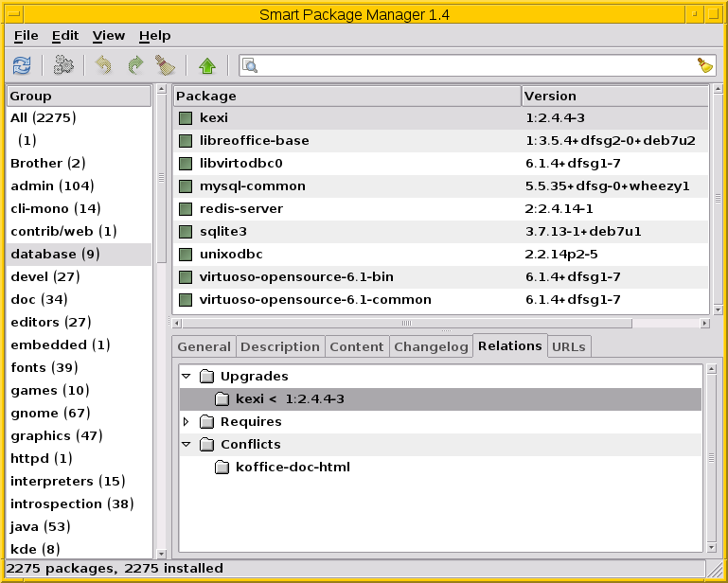
Task: Click the Apply marked changes gears icon
Action: point(63,65)
